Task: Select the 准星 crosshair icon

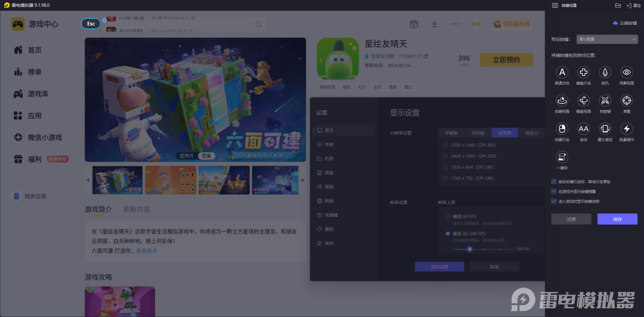Action: point(627,100)
